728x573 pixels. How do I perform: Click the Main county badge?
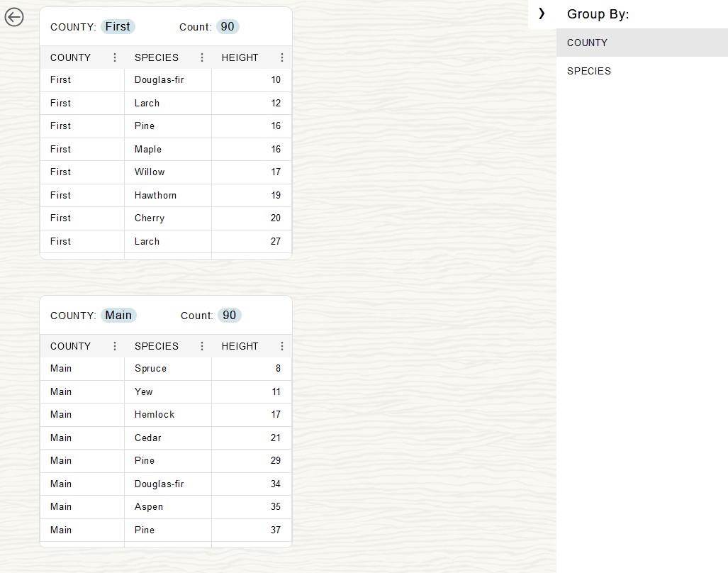coord(118,315)
